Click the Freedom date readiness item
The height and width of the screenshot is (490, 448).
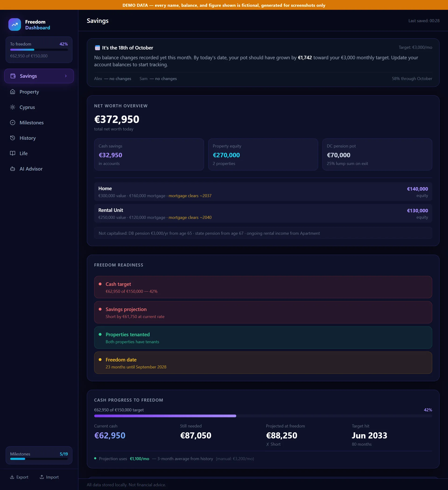pos(263,363)
